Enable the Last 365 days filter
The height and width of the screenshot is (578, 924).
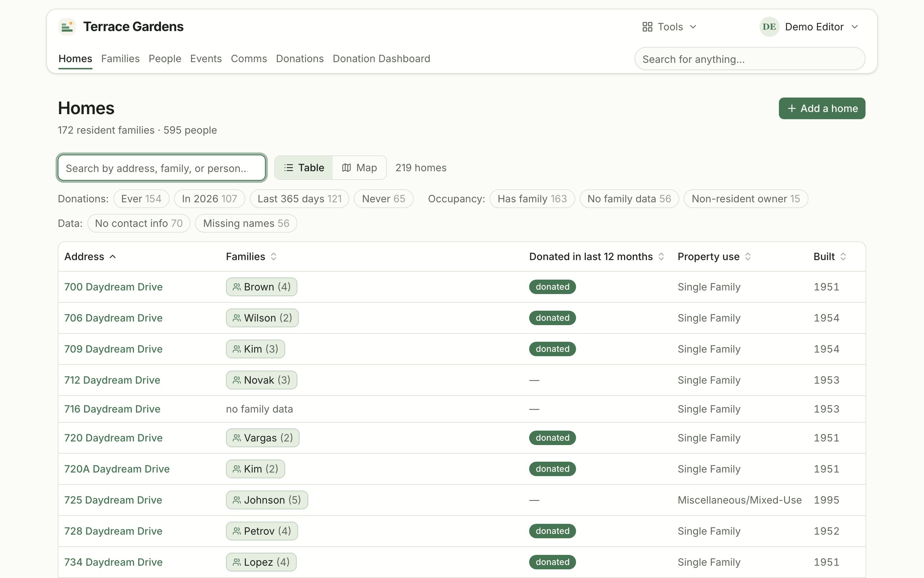click(299, 199)
